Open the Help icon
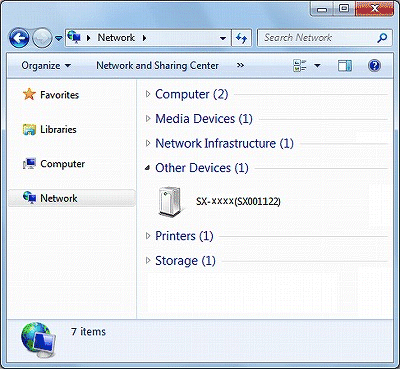This screenshot has width=400, height=369. [374, 66]
